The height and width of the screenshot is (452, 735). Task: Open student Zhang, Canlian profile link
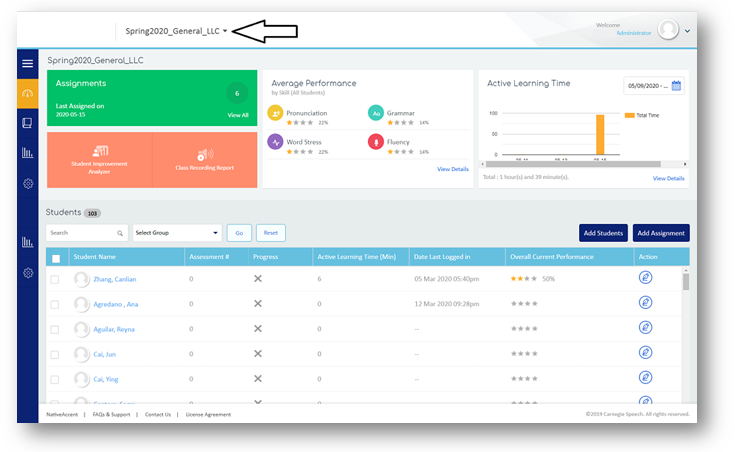pos(115,279)
